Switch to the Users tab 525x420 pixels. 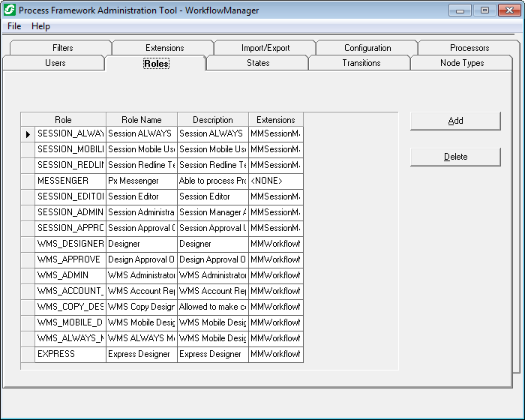(x=55, y=63)
